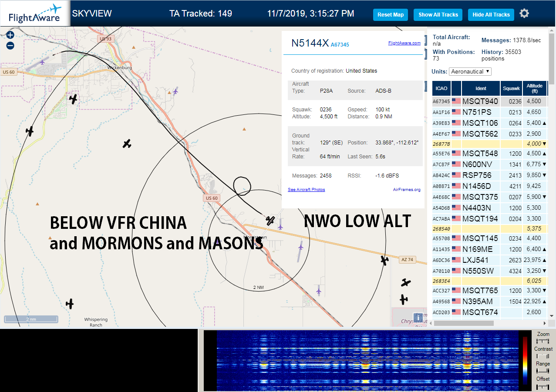Image resolution: width=556 pixels, height=392 pixels.
Task: Click the 26877B ICAO cell in the yellow row
Action: click(x=441, y=144)
